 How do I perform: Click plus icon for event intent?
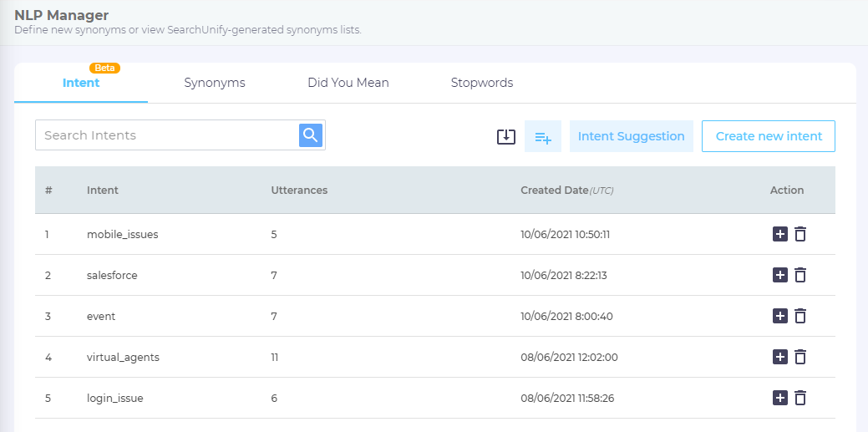pos(780,316)
